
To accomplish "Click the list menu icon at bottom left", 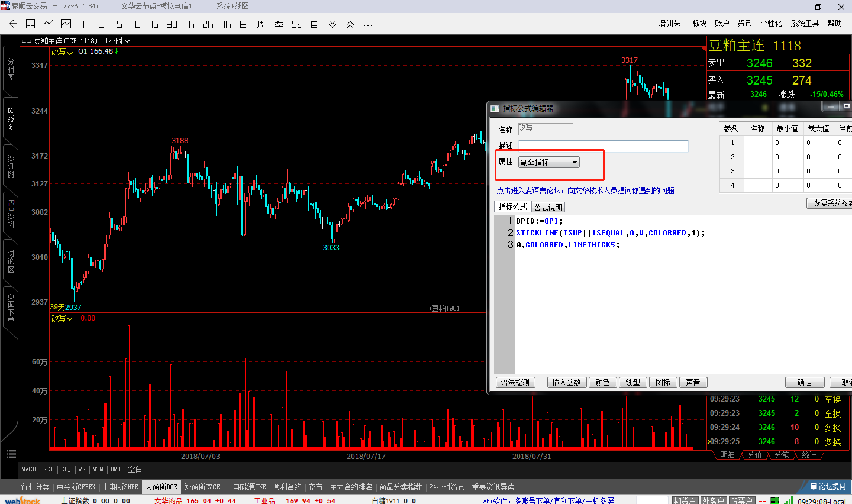I will (11, 454).
